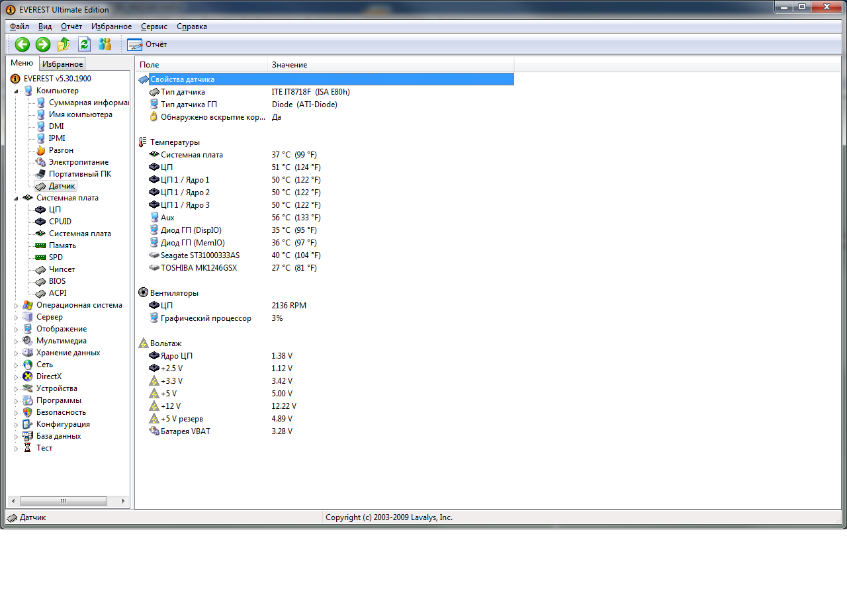Open the DirectX item in the tree

click(48, 376)
